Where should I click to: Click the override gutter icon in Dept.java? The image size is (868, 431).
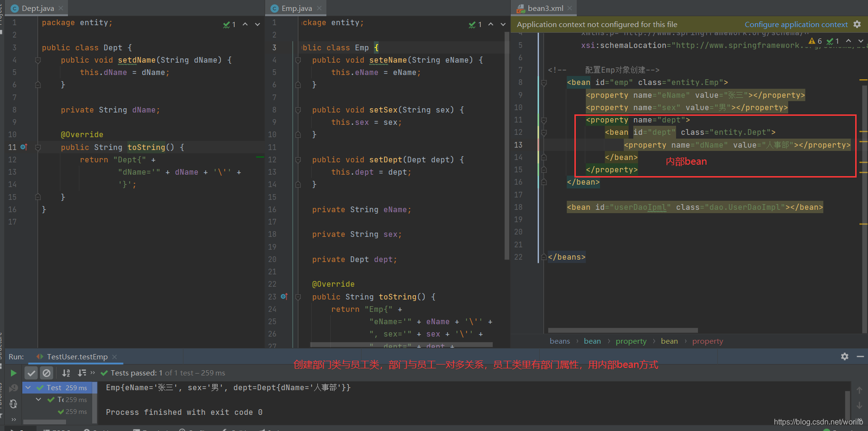(x=24, y=147)
